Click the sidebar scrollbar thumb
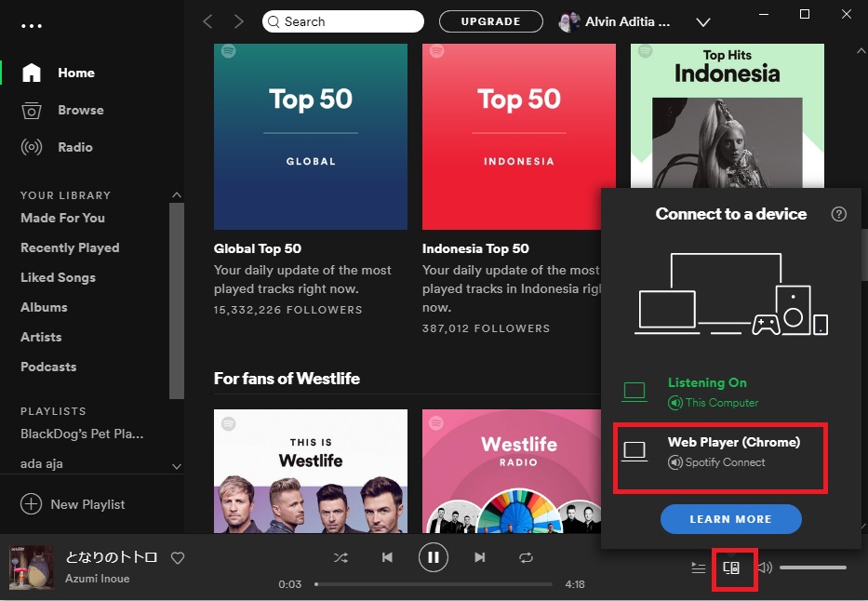This screenshot has width=868, height=601. coord(177,300)
